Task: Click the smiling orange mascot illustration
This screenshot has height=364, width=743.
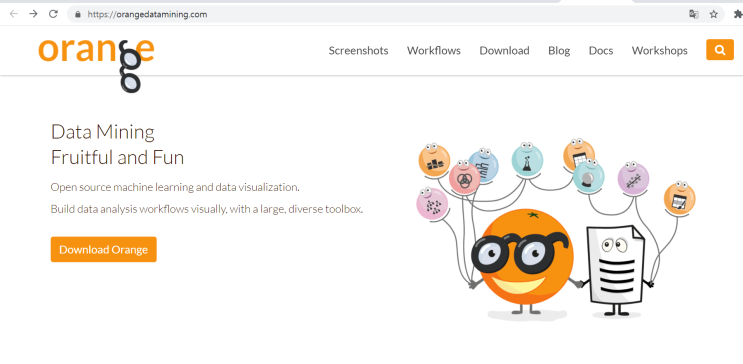Action: coord(526,263)
